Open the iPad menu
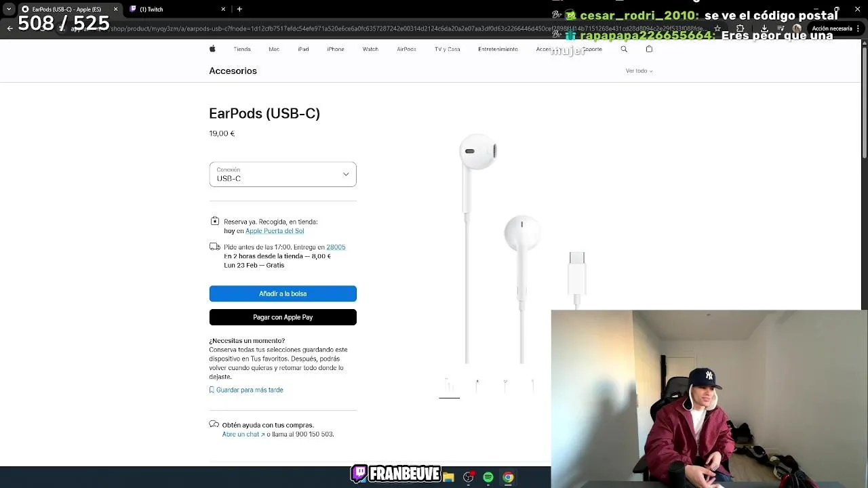Viewport: 868px width, 488px height. tap(303, 49)
